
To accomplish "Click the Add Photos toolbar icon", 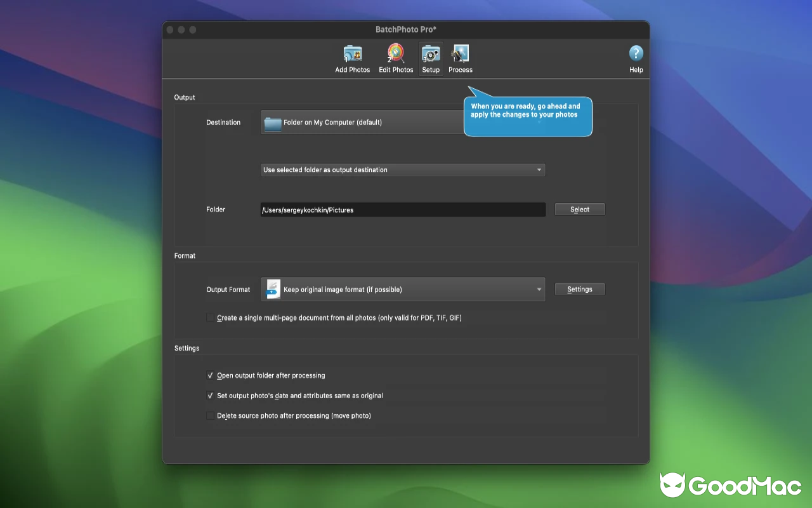I will click(352, 54).
